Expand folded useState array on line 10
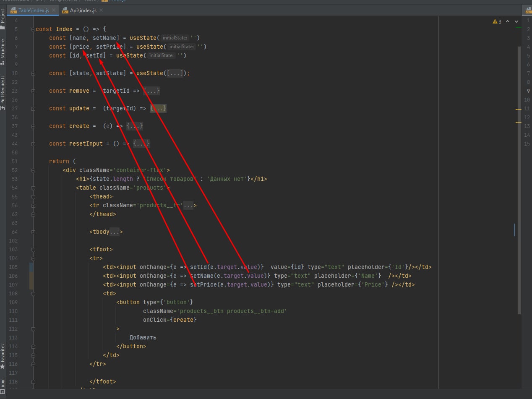The width and height of the screenshot is (532, 399). [175, 73]
